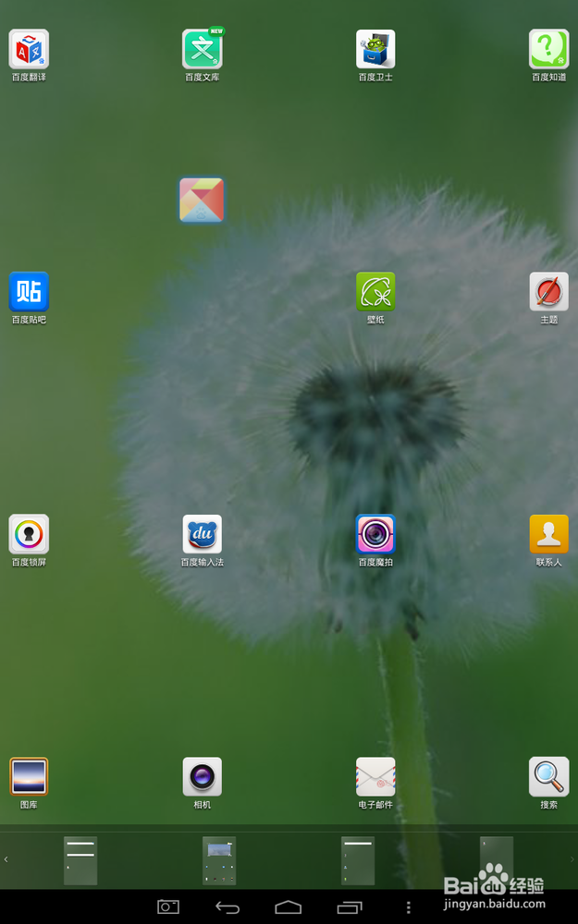This screenshot has width=578, height=924.
Task: Tap the 百度知道 icon
Action: 549,50
